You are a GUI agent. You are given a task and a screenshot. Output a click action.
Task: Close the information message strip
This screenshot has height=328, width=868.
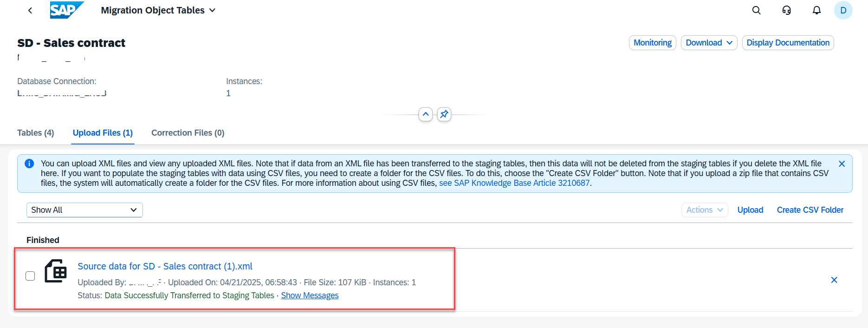(x=842, y=164)
